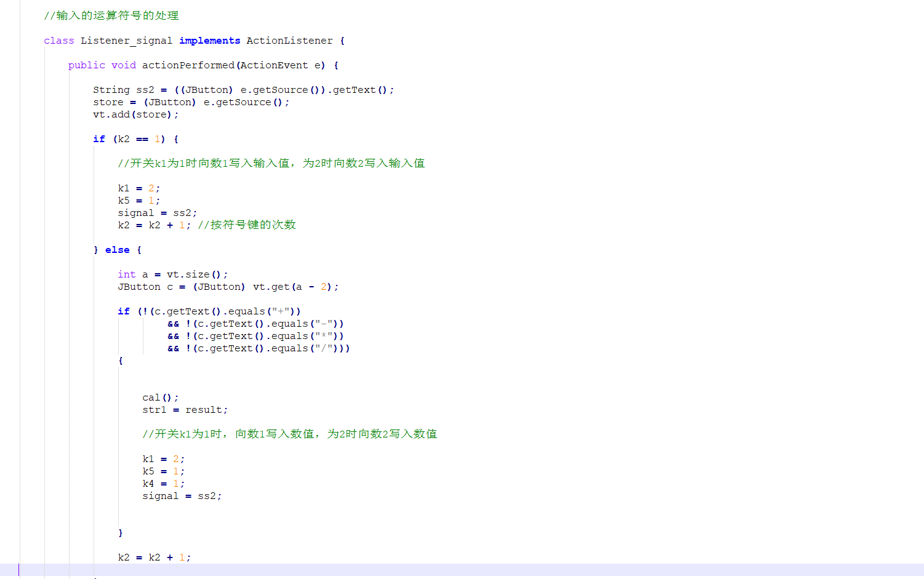Click the int a = vt.size() line
The height and width of the screenshot is (579, 924).
172,274
